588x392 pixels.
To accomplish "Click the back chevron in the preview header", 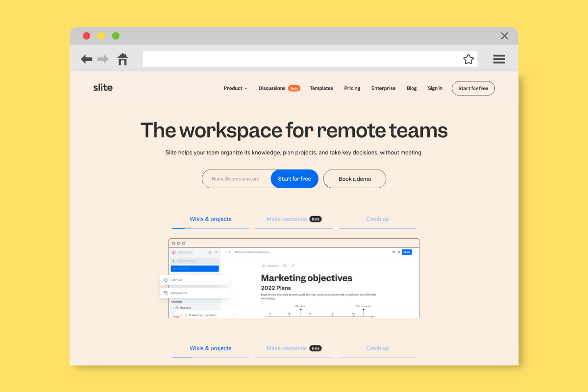I will [x=226, y=252].
